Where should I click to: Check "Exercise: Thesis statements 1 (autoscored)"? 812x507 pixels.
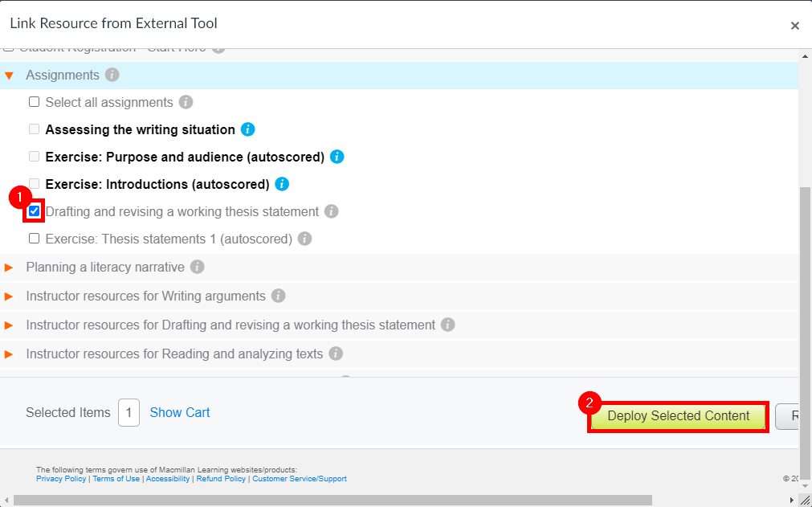[x=33, y=238]
